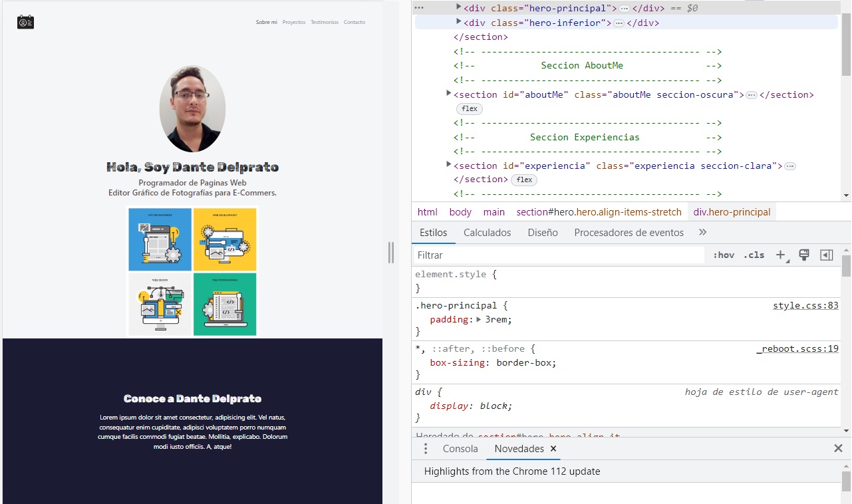Expand the hero-inferior div node
Viewport: 852px width, 504px height.
pyautogui.click(x=458, y=21)
